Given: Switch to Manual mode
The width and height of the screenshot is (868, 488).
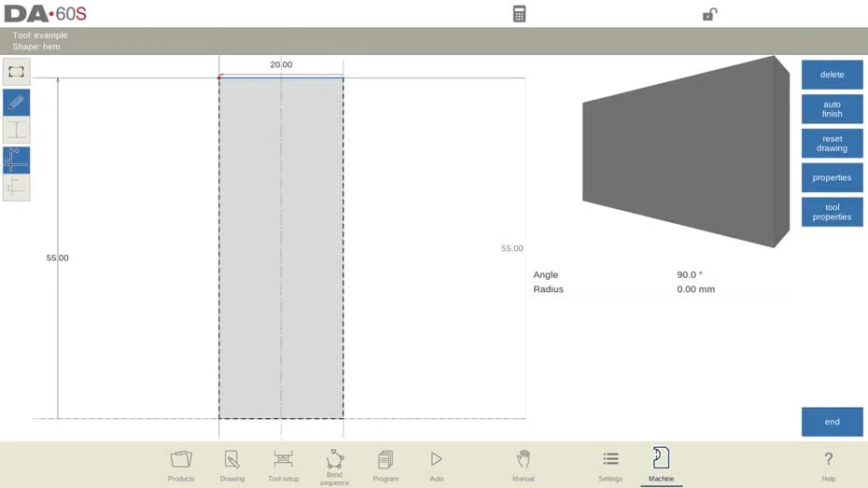Looking at the screenshot, I should 523,465.
